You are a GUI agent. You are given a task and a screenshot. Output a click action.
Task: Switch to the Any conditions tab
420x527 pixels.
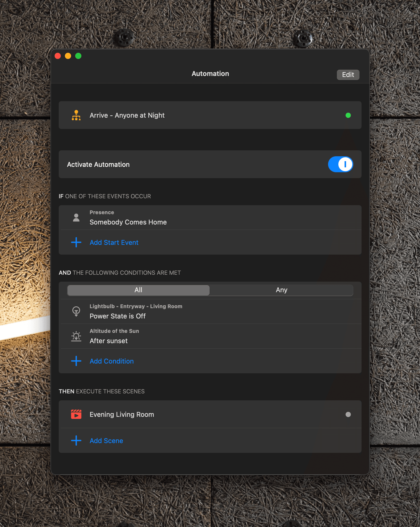pyautogui.click(x=281, y=290)
